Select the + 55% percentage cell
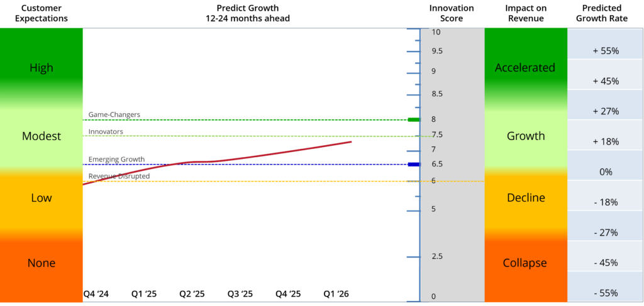644x306 pixels. [x=606, y=52]
